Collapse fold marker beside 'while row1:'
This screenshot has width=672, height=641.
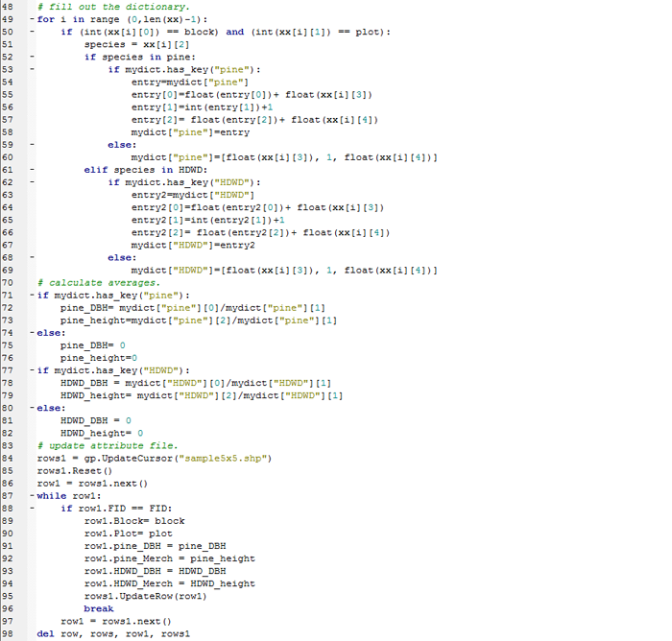tap(32, 495)
